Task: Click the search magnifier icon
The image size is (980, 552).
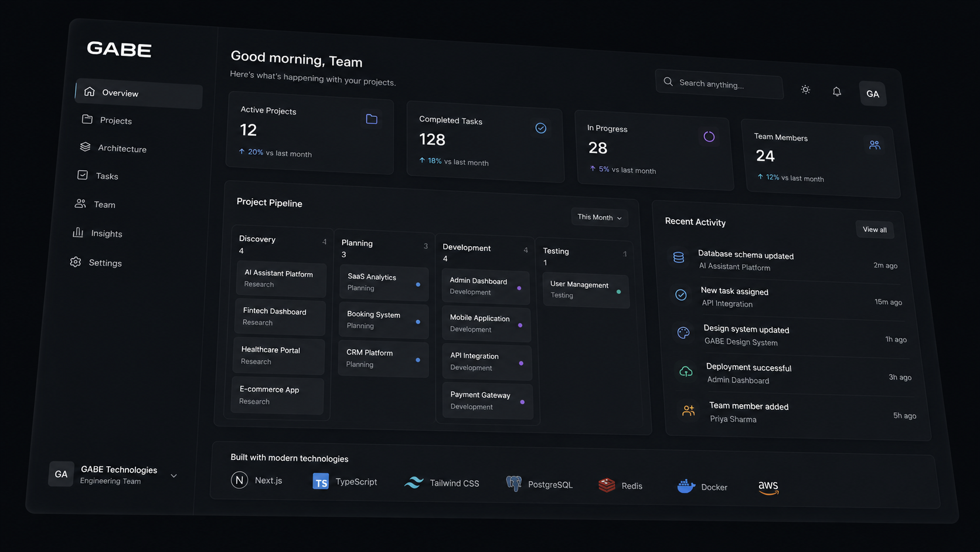Action: (668, 82)
